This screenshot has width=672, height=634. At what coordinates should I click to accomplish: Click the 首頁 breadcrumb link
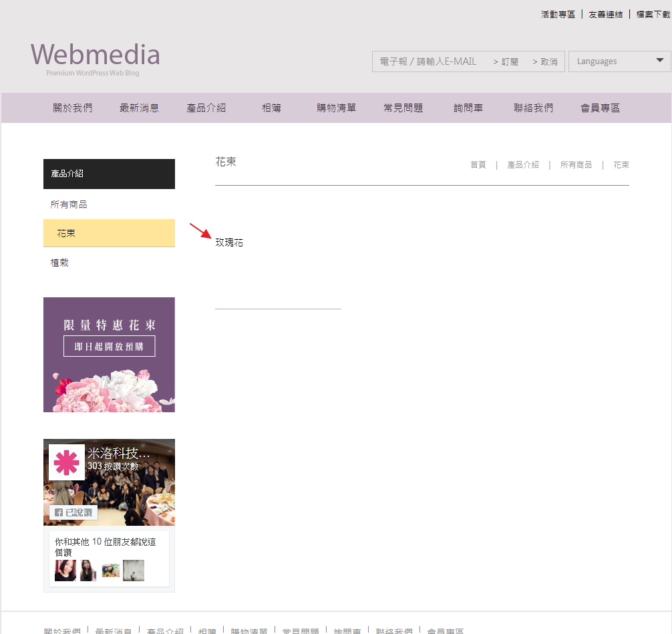click(x=478, y=164)
